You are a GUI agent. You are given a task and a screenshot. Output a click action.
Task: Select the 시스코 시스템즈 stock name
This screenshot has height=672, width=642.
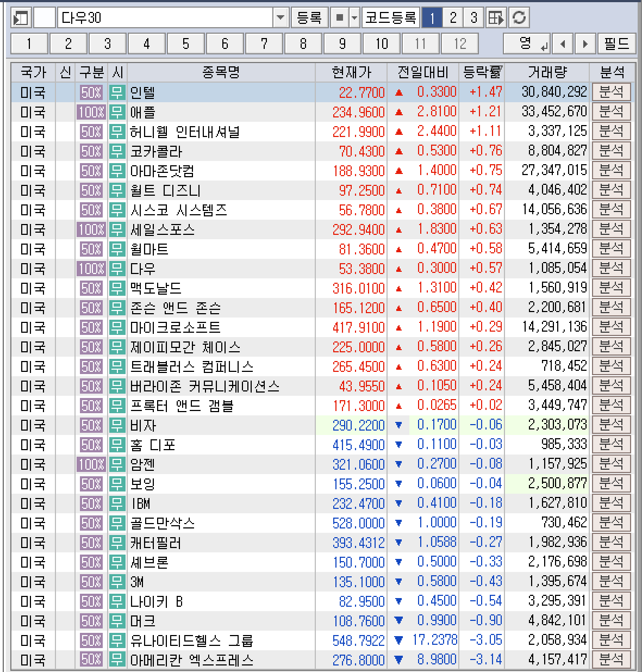(178, 210)
